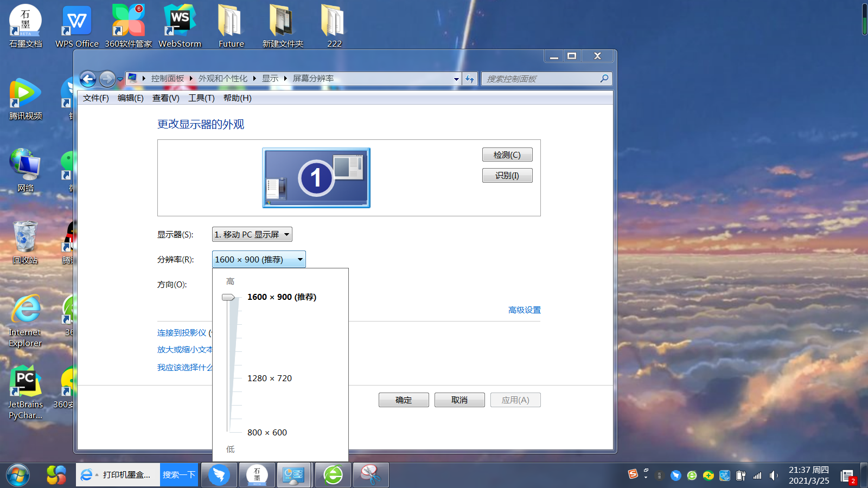Expand the 显示器 display dropdown

click(x=252, y=234)
